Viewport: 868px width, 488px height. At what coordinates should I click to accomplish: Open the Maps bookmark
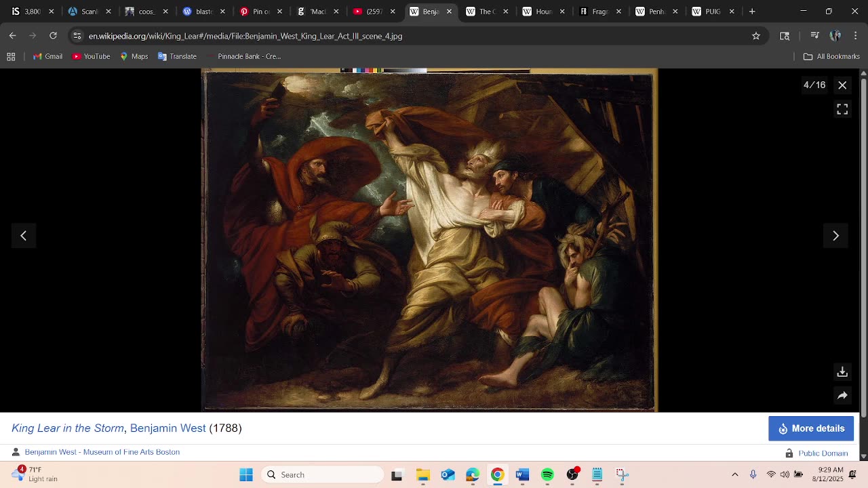click(134, 56)
